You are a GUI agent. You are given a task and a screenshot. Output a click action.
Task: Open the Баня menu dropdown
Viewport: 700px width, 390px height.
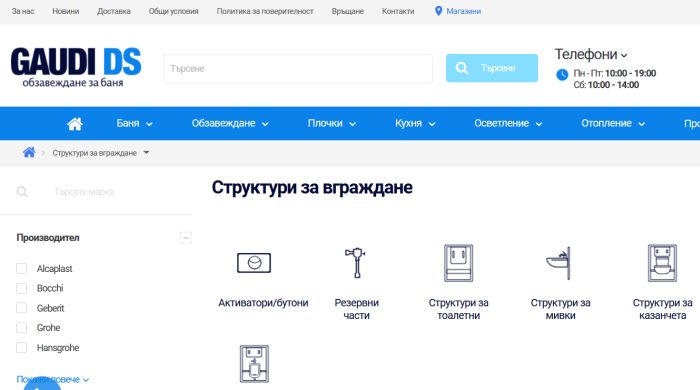click(x=134, y=123)
